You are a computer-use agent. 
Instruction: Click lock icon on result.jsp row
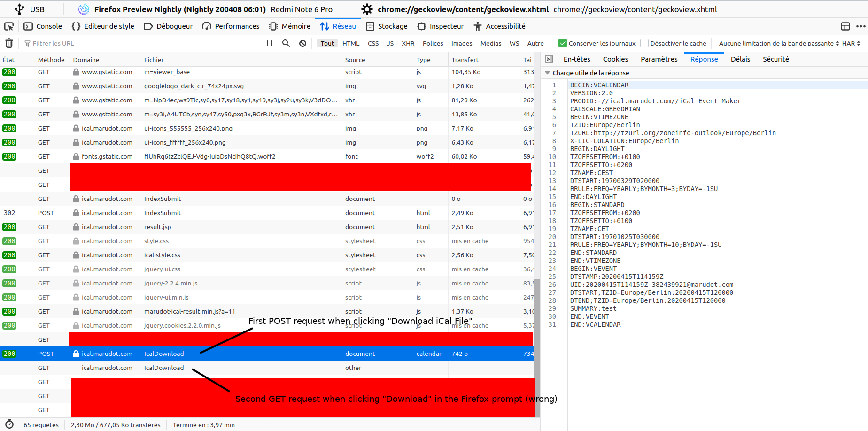pyautogui.click(x=76, y=227)
